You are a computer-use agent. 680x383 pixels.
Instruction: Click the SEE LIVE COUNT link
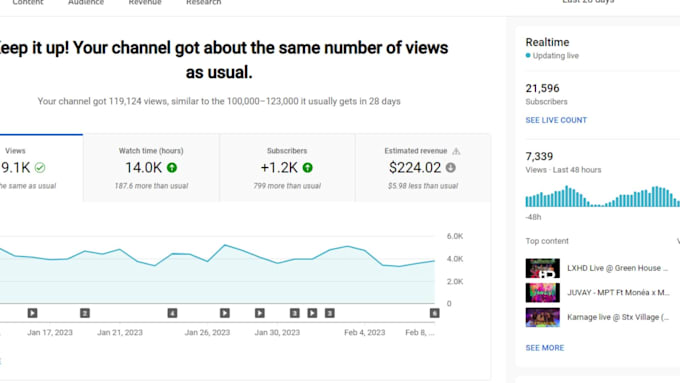tap(556, 120)
